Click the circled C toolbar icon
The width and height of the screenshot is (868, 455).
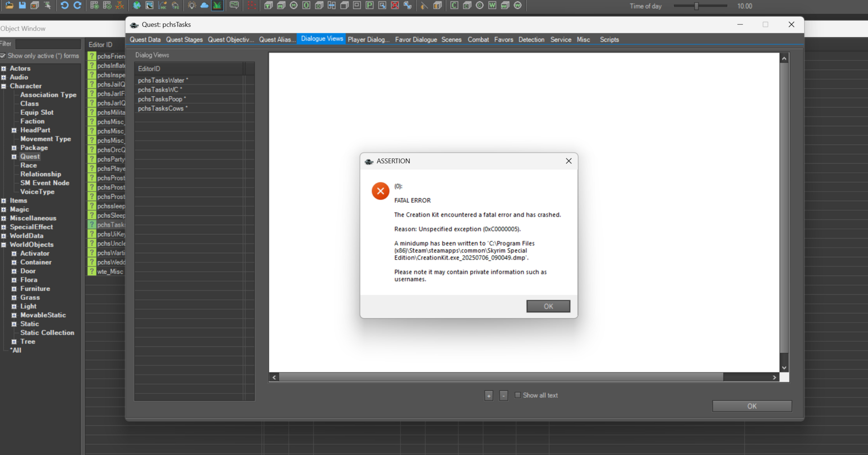(x=480, y=5)
